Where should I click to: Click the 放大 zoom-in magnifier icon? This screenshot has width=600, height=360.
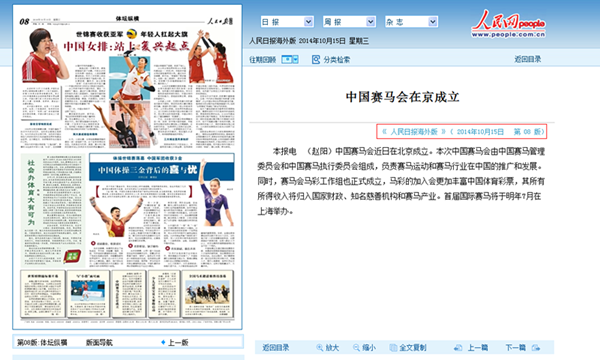pyautogui.click(x=320, y=347)
